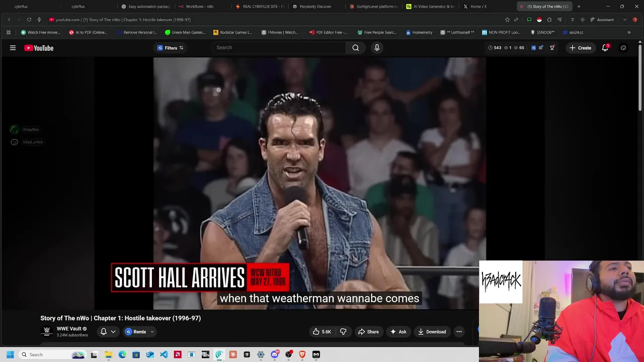Switch to the Perplexity Discover tab
This screenshot has width=644, height=362.
coord(315,7)
